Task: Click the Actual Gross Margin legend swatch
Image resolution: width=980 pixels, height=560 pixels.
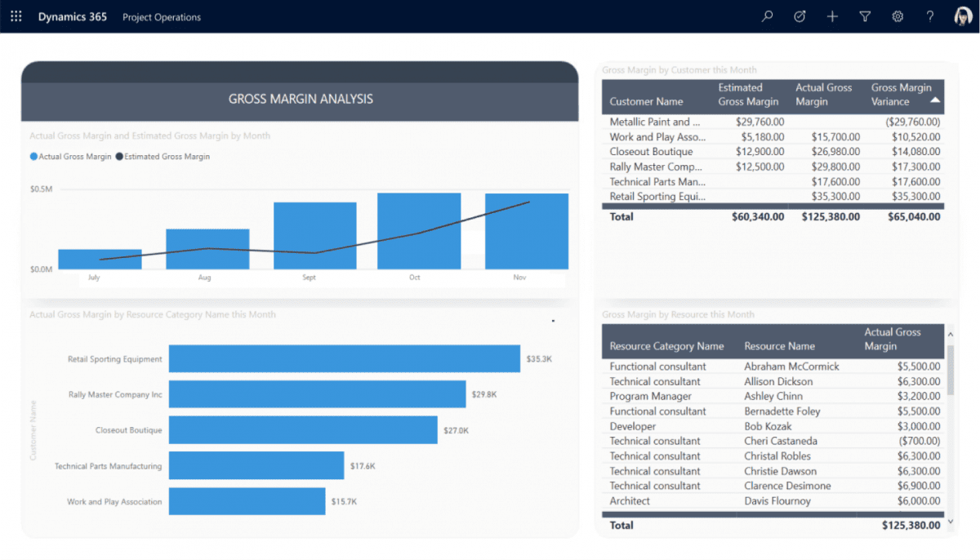Action: 33,157
